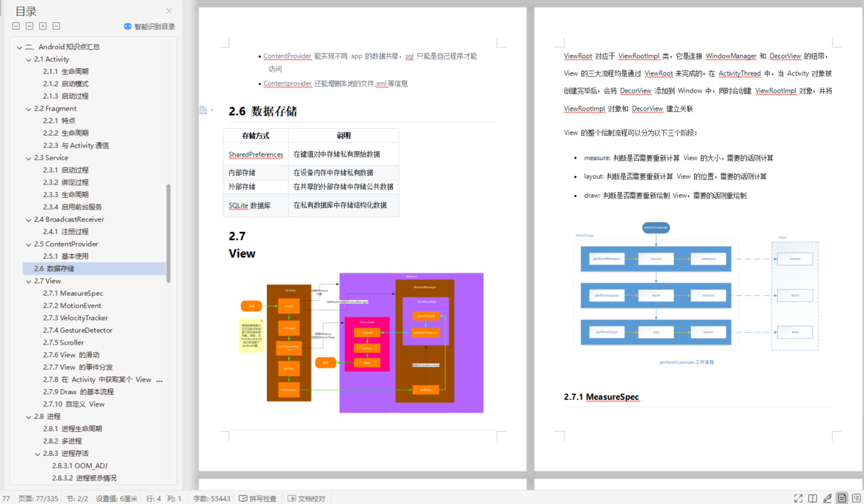The image size is (864, 504).
Task: Click the 存储方式 table header cell
Action: tap(256, 136)
